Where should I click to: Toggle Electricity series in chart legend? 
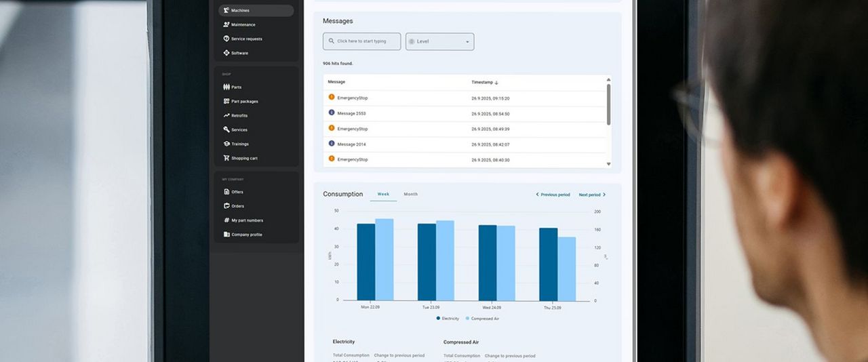pyautogui.click(x=448, y=319)
